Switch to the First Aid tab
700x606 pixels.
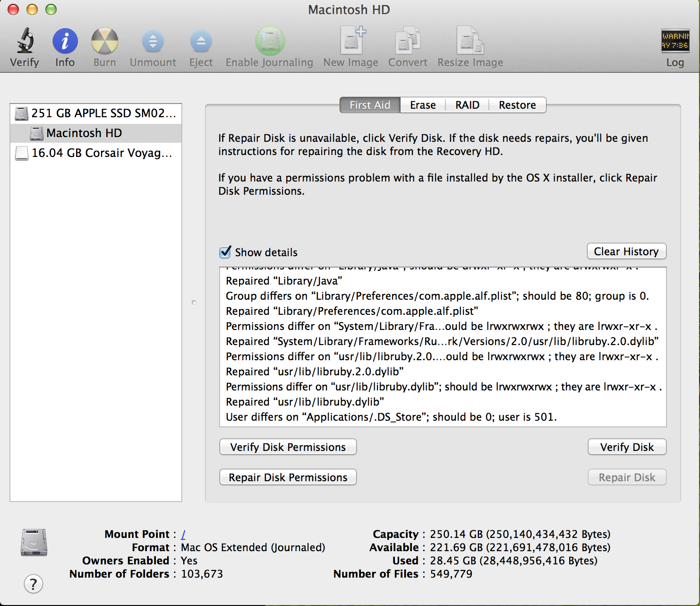[x=370, y=105]
